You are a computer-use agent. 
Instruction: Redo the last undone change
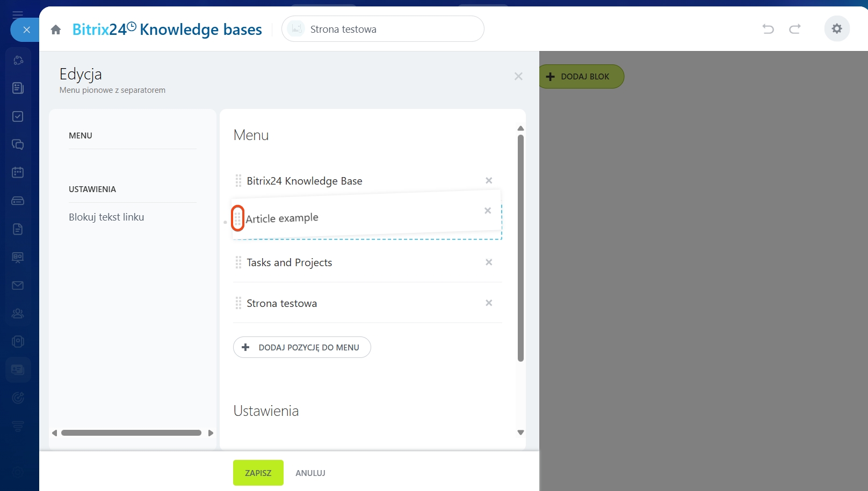795,29
